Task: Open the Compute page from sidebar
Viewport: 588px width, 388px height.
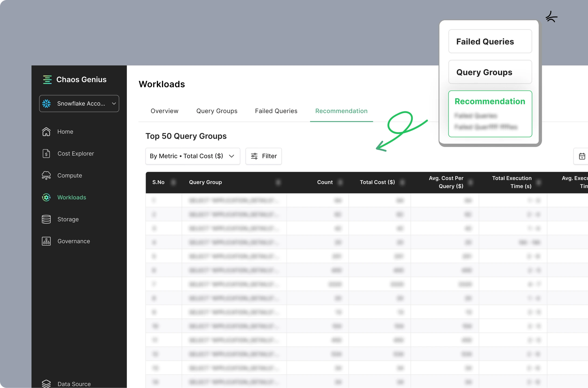Action: click(69, 175)
